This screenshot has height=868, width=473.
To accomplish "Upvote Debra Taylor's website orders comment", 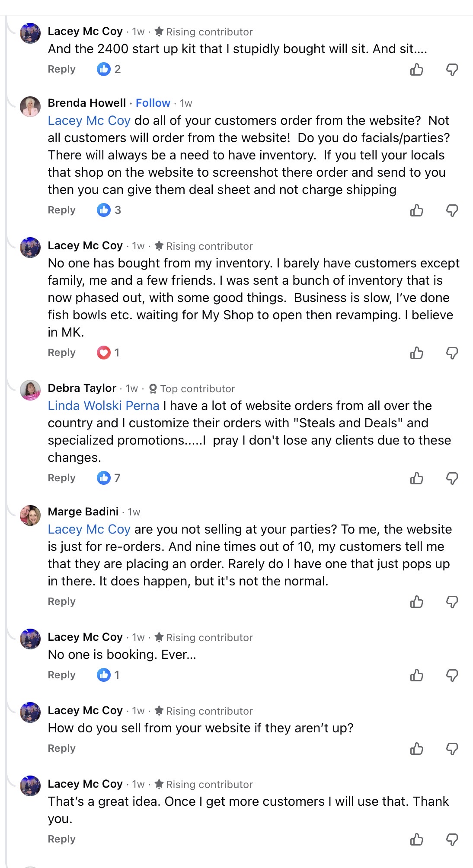I will point(416,478).
